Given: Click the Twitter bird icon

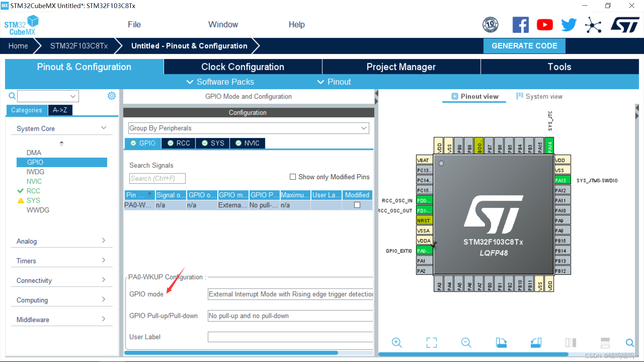Looking at the screenshot, I should tap(569, 25).
